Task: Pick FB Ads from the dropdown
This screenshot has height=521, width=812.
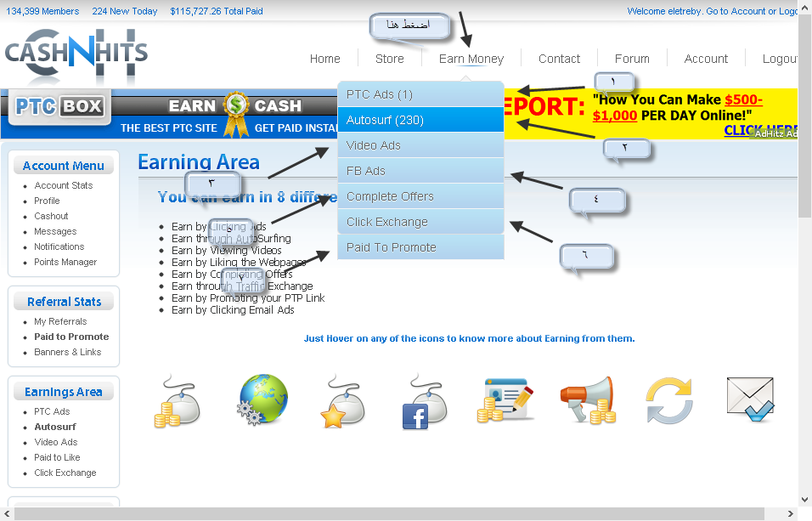Action: 421,171
